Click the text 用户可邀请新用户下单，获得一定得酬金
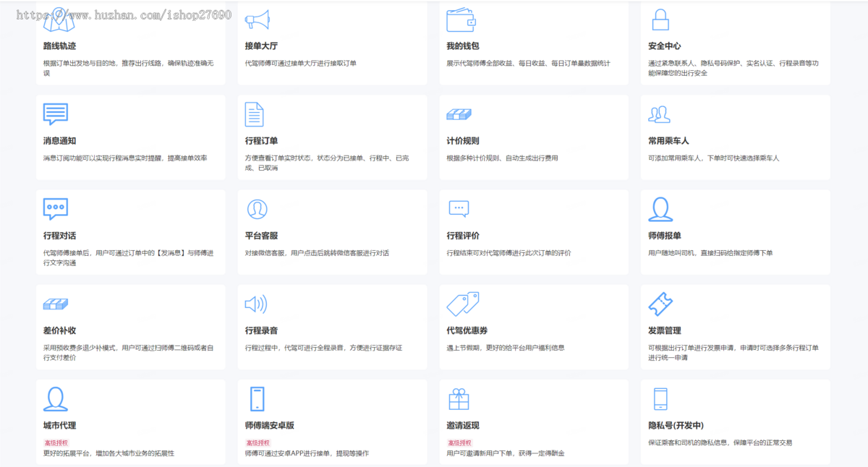This screenshot has height=467, width=868. point(505,453)
